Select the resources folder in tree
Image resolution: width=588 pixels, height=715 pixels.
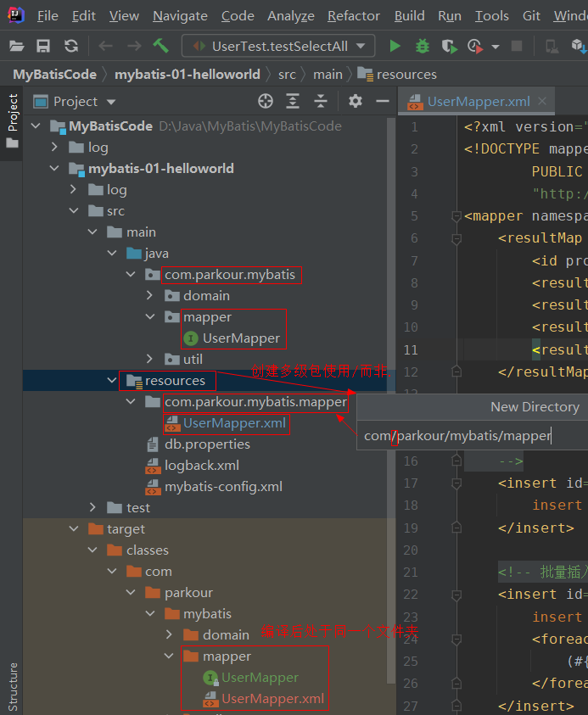175,380
